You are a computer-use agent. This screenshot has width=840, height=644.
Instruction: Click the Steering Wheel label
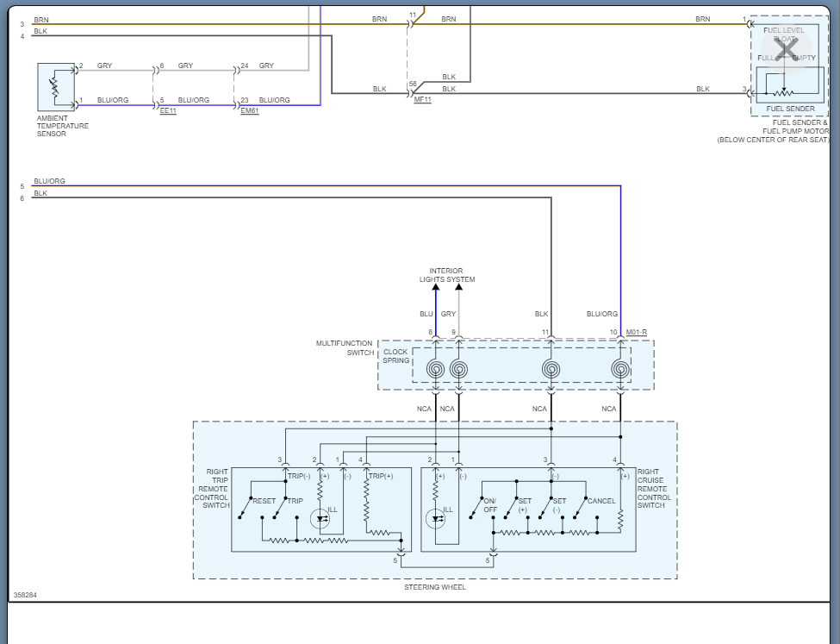point(434,587)
